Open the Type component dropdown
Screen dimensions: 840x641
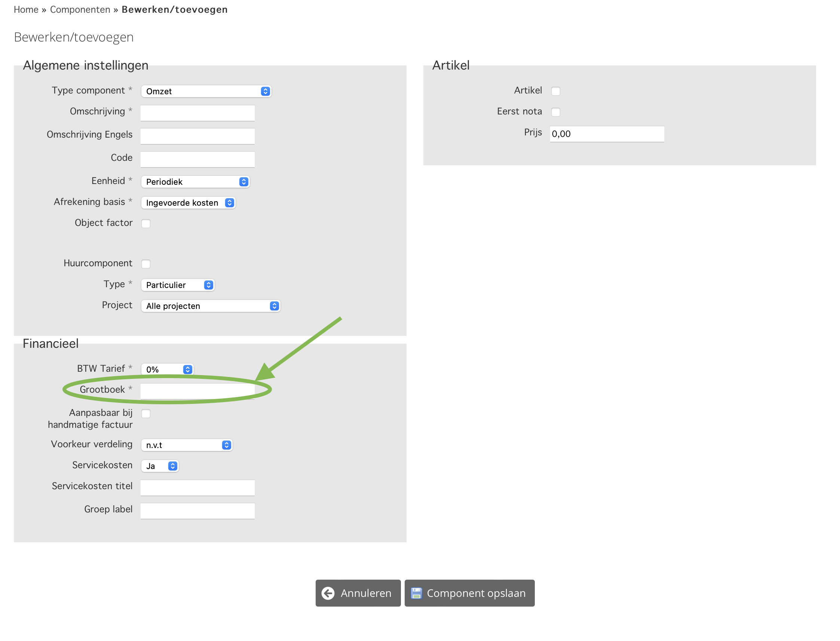click(x=206, y=91)
